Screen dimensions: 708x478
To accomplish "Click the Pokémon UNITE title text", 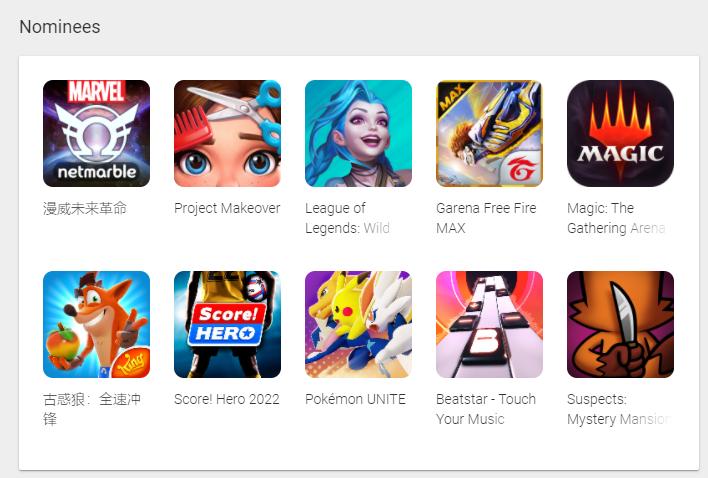I will click(x=355, y=399).
